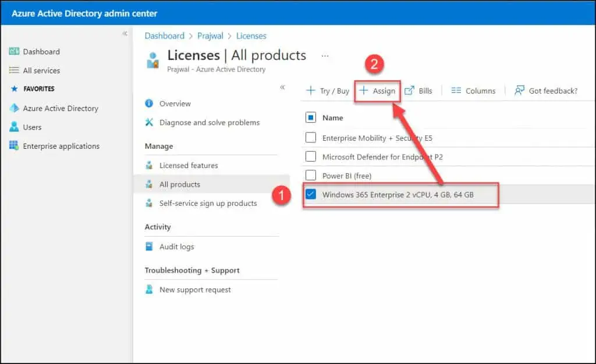The height and width of the screenshot is (364, 596).
Task: Click Microsoft Defender for Endpoint P2 name
Action: [x=382, y=157]
